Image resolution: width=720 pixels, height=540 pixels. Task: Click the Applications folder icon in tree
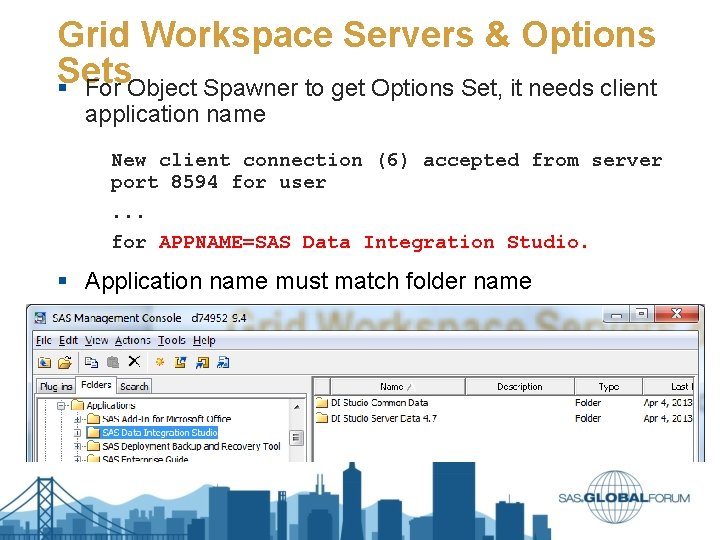(78, 405)
